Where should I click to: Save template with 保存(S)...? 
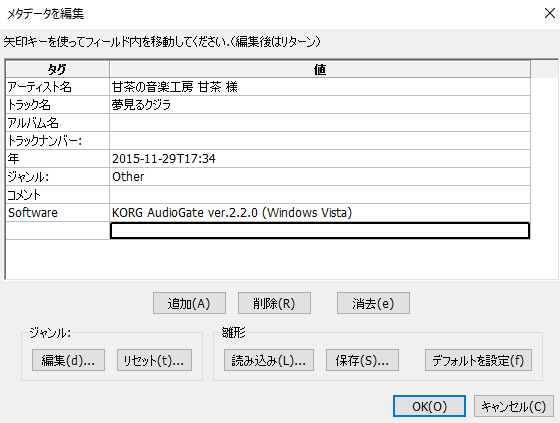point(362,360)
